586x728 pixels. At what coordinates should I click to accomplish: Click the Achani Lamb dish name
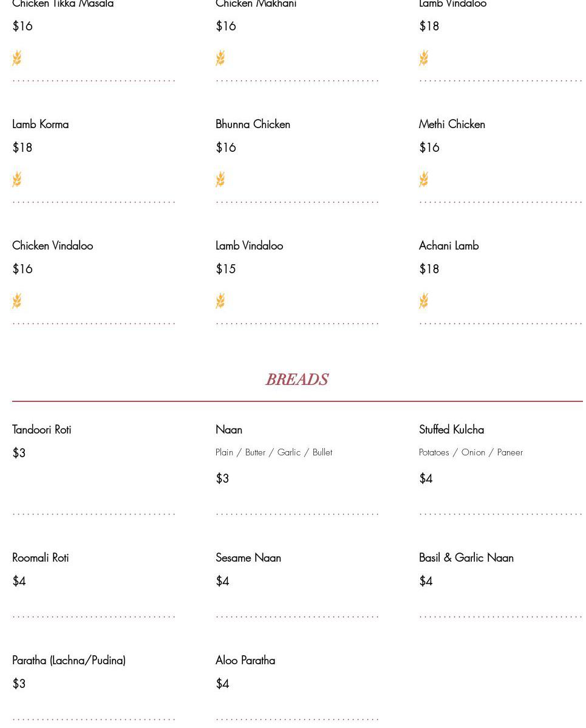click(x=449, y=246)
